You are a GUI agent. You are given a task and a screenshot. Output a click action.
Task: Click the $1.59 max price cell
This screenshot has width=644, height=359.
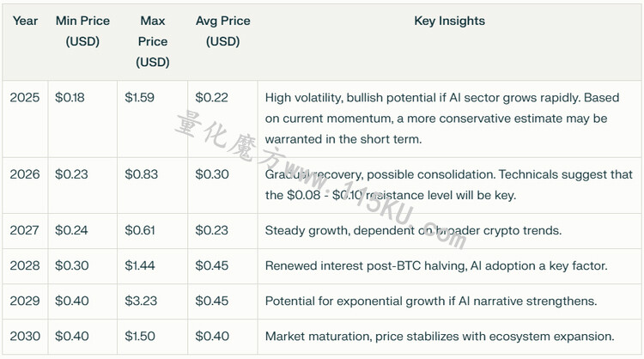pyautogui.click(x=140, y=98)
